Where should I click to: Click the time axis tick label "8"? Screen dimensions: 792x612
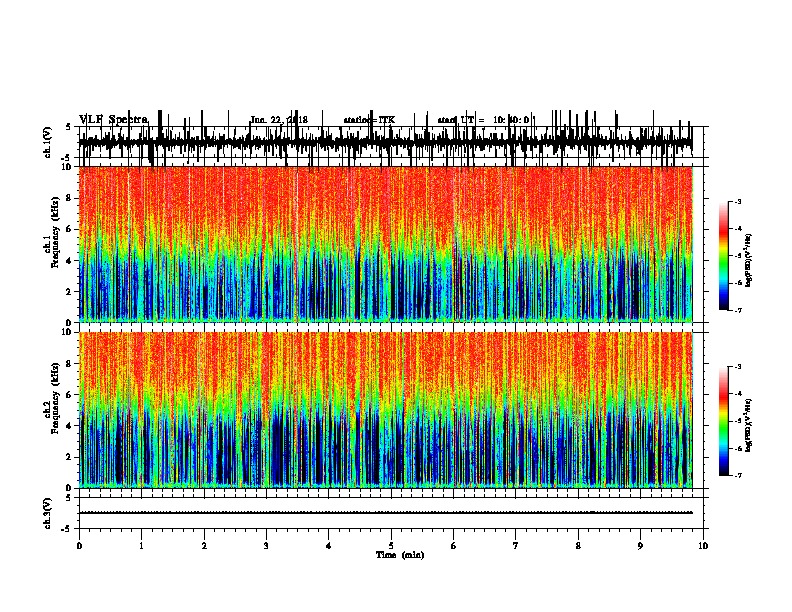[578, 546]
